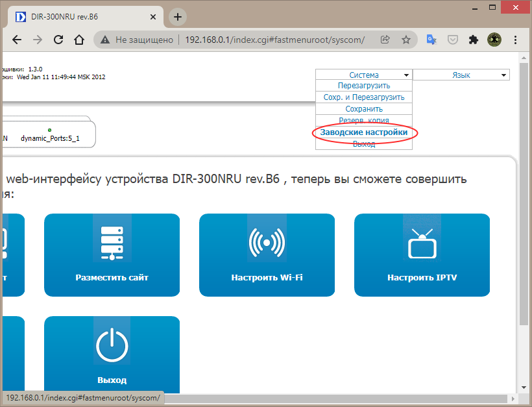Click the Настроить Wi-Fi label

(267, 278)
